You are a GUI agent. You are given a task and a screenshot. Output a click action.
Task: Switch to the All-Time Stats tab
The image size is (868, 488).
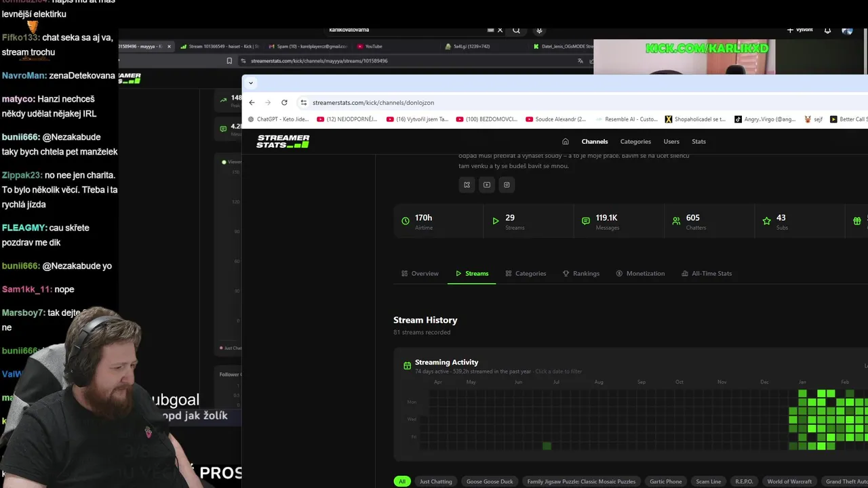707,273
